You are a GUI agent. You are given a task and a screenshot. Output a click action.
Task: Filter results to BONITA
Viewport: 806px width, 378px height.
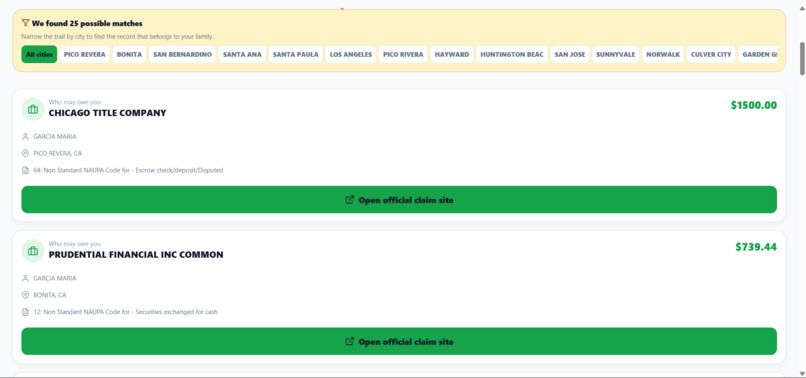point(129,55)
